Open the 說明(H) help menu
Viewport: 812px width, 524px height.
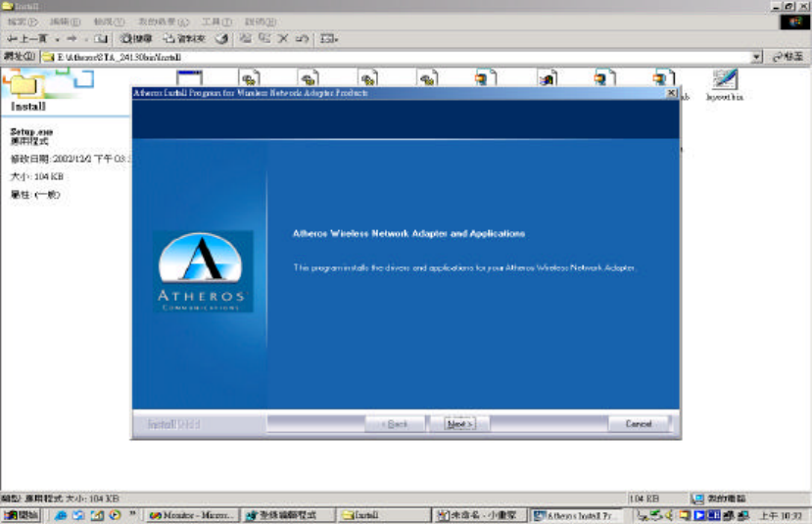point(260,22)
